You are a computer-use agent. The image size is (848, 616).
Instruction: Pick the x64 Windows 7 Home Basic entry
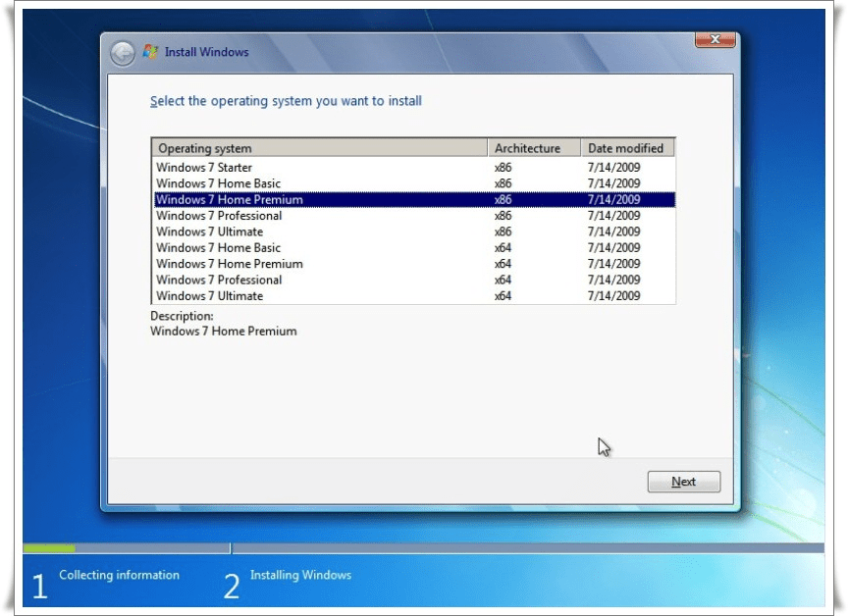tap(218, 248)
